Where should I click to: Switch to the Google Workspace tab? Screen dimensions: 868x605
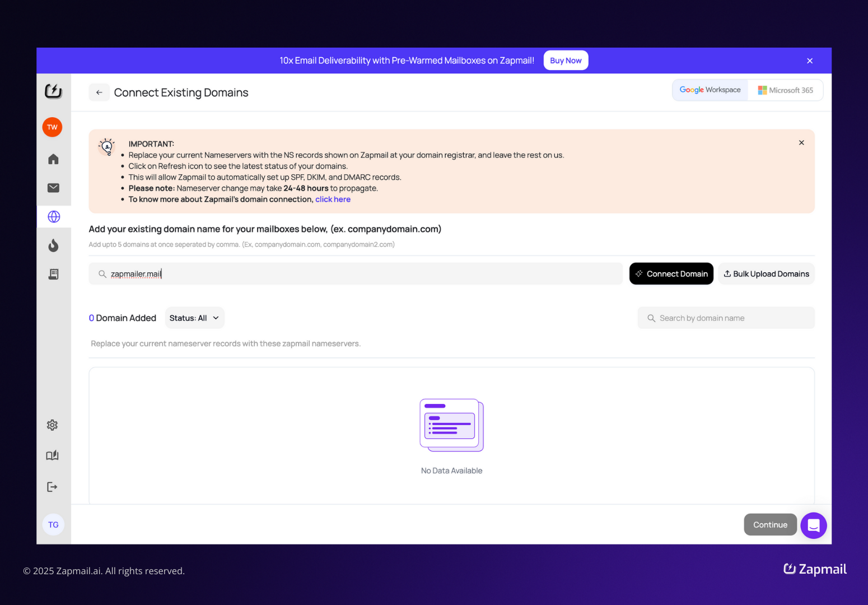coord(710,90)
